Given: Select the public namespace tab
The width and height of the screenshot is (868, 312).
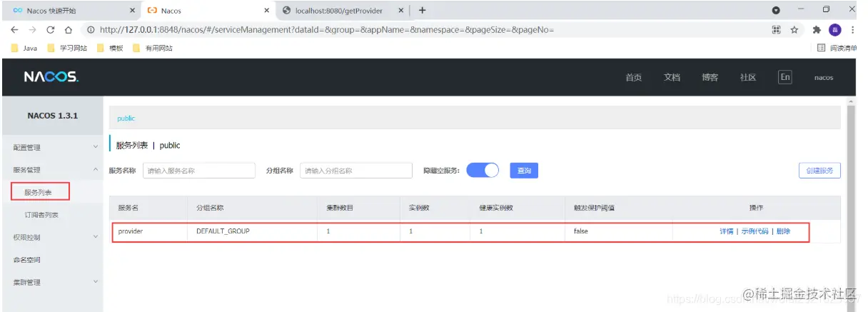Looking at the screenshot, I should tap(126, 119).
